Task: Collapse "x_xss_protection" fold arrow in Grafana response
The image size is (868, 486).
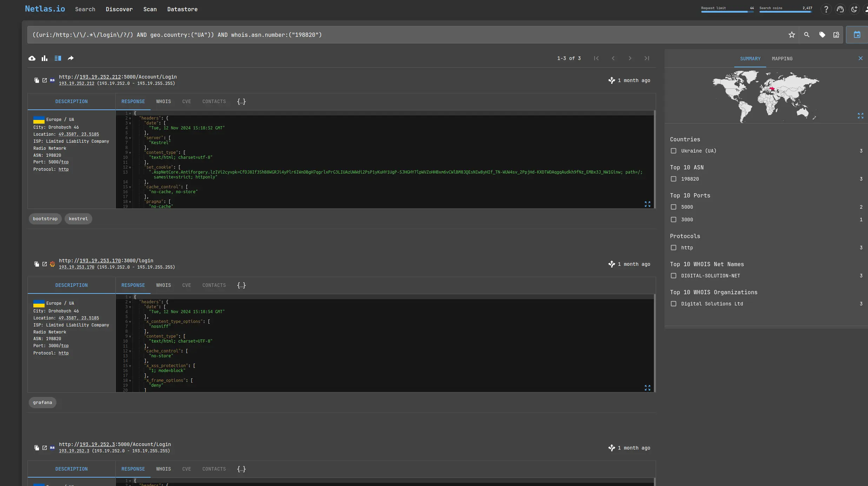Action: (x=130, y=366)
